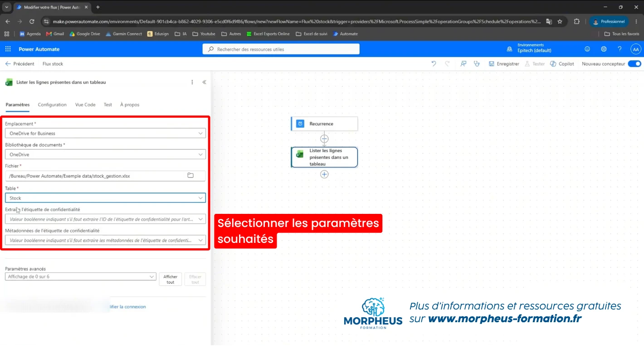The image size is (644, 348).
Task: Expand Métadonnées de l'étiquette de confidentialité dropdown
Action: [x=105, y=240]
